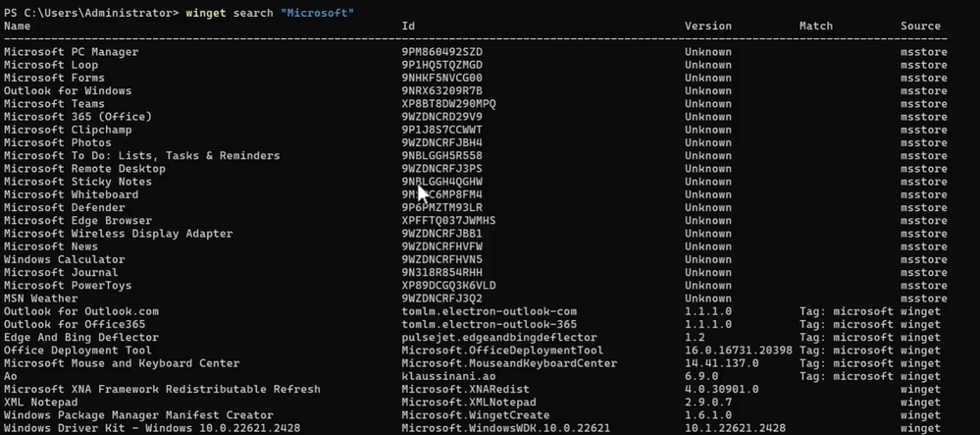Click the 'Microsoft Journal' name
The width and height of the screenshot is (980, 435).
(x=61, y=272)
